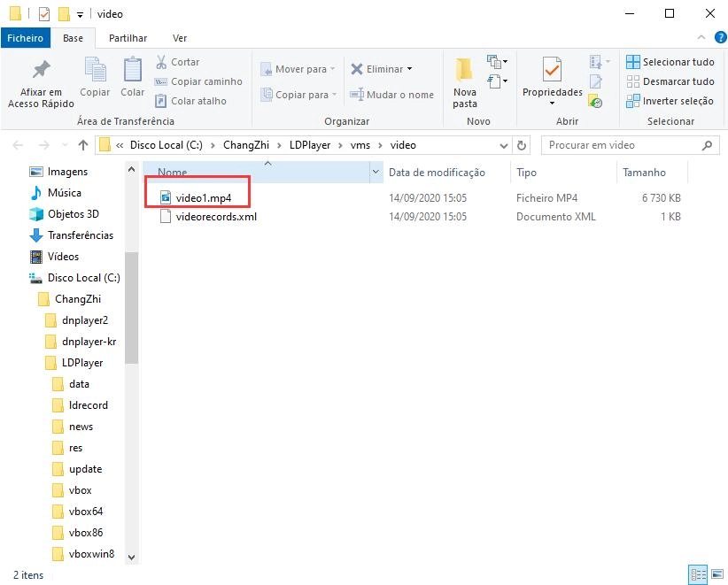Open the Ficheiro menu
This screenshot has width=728, height=585.
26,38
